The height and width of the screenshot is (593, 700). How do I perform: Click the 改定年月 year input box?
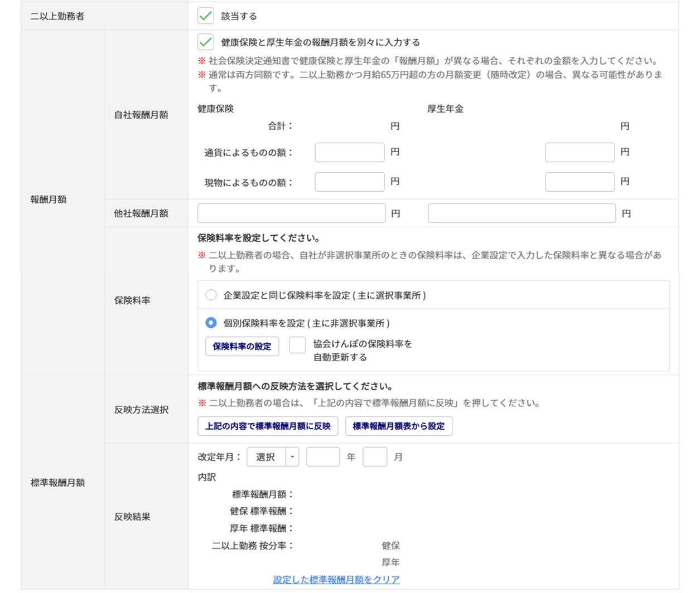[323, 457]
